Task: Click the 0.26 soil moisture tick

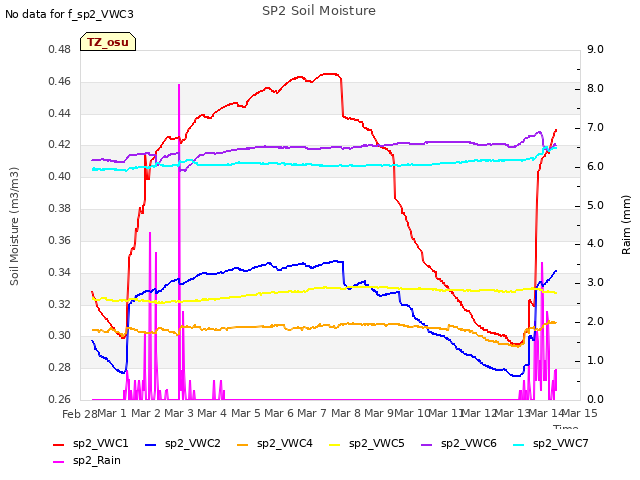Action: click(x=60, y=399)
